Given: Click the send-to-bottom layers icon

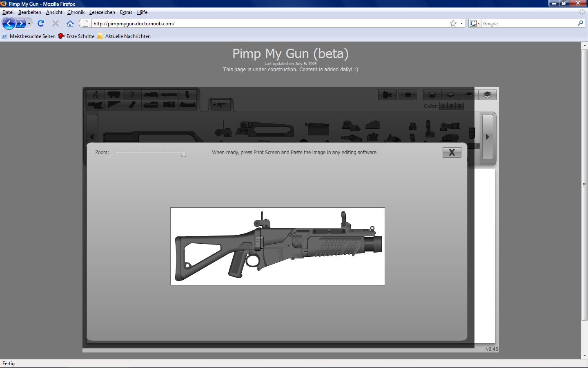Looking at the screenshot, I should [x=487, y=95].
